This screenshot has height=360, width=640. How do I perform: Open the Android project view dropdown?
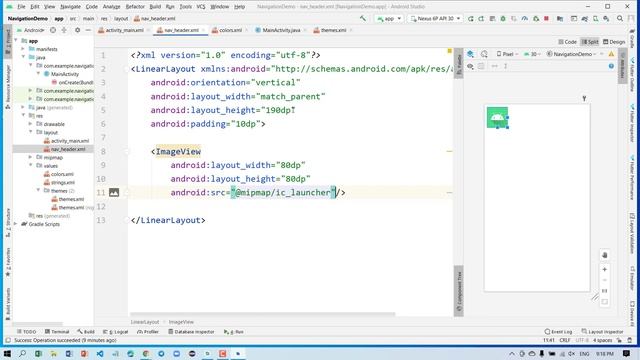pos(31,30)
